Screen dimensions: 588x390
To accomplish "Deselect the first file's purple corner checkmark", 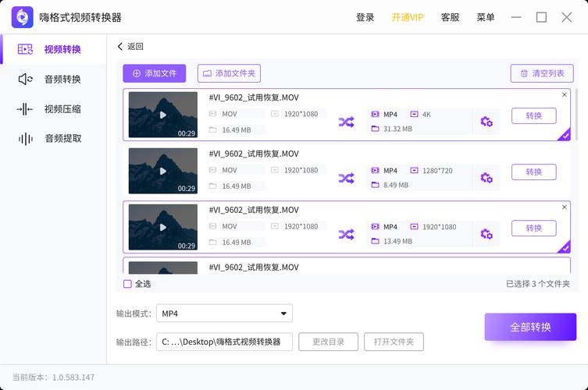I will pos(565,136).
